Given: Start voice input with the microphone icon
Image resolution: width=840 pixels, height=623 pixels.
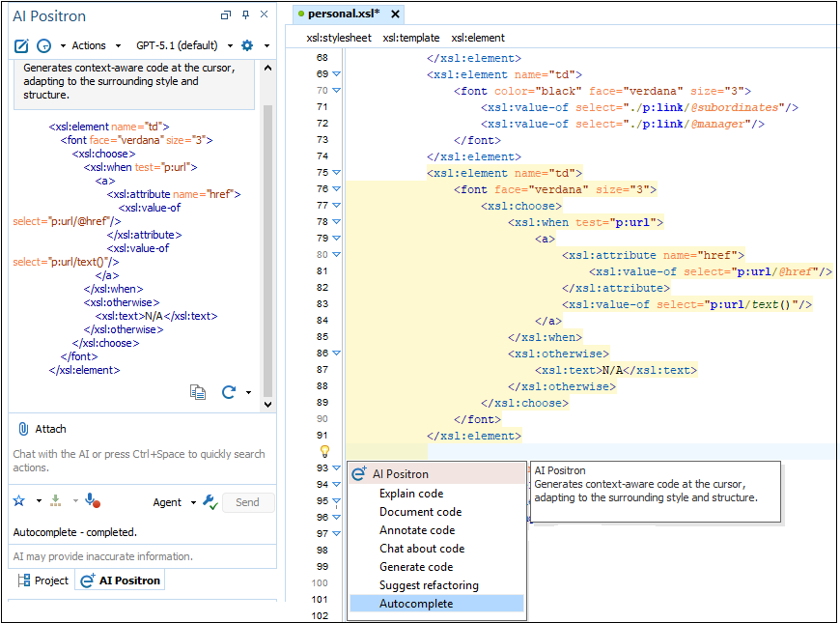Looking at the screenshot, I should point(90,501).
